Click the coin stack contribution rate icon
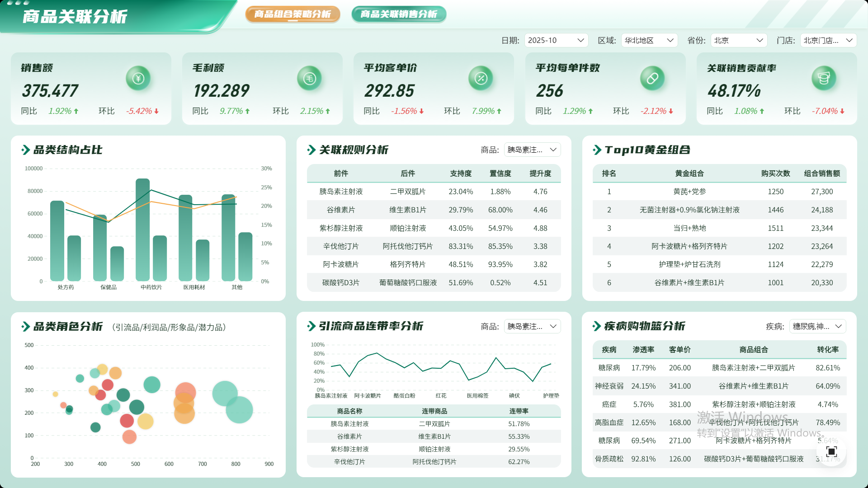The width and height of the screenshot is (868, 488). click(824, 79)
